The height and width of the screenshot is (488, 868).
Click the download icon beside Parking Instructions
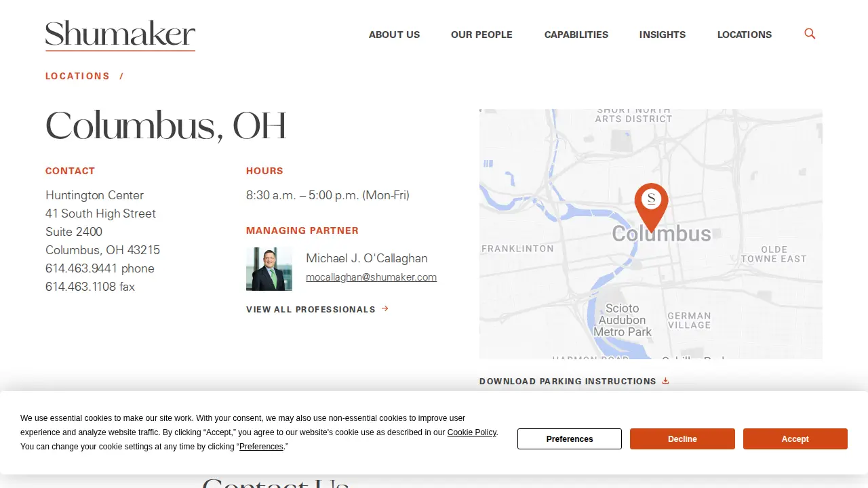coord(665,381)
